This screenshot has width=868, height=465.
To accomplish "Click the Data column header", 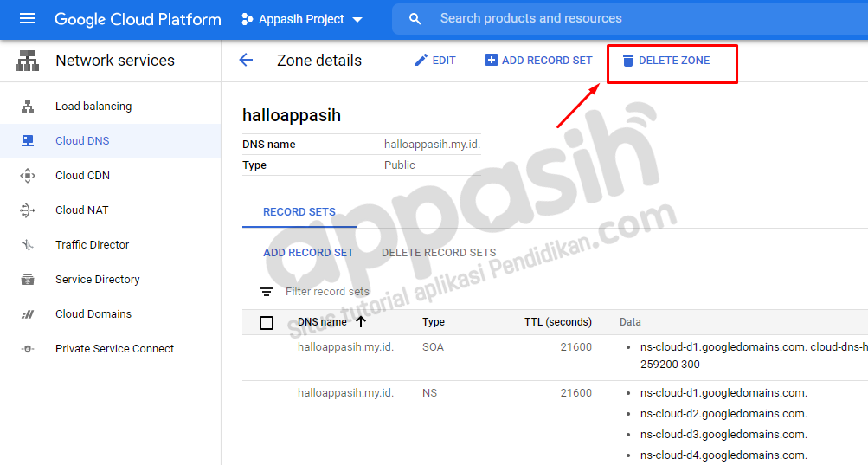I will click(630, 322).
